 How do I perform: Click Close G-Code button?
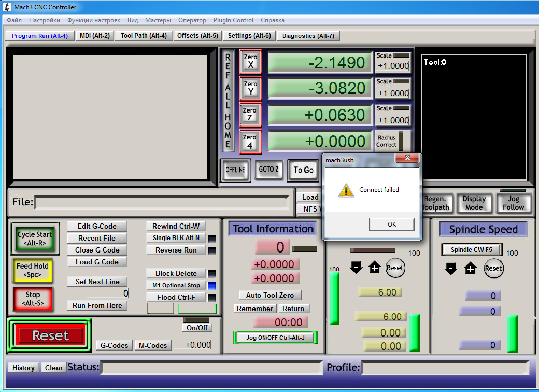coord(97,250)
